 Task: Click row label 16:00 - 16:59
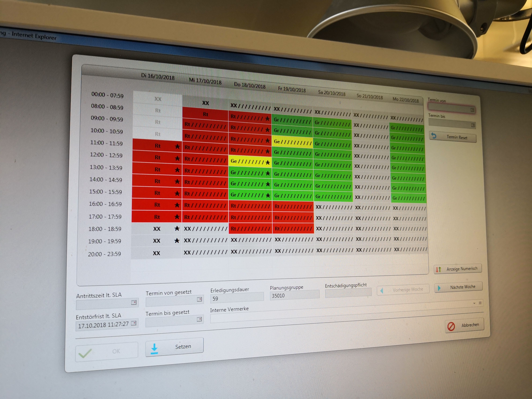pyautogui.click(x=105, y=204)
